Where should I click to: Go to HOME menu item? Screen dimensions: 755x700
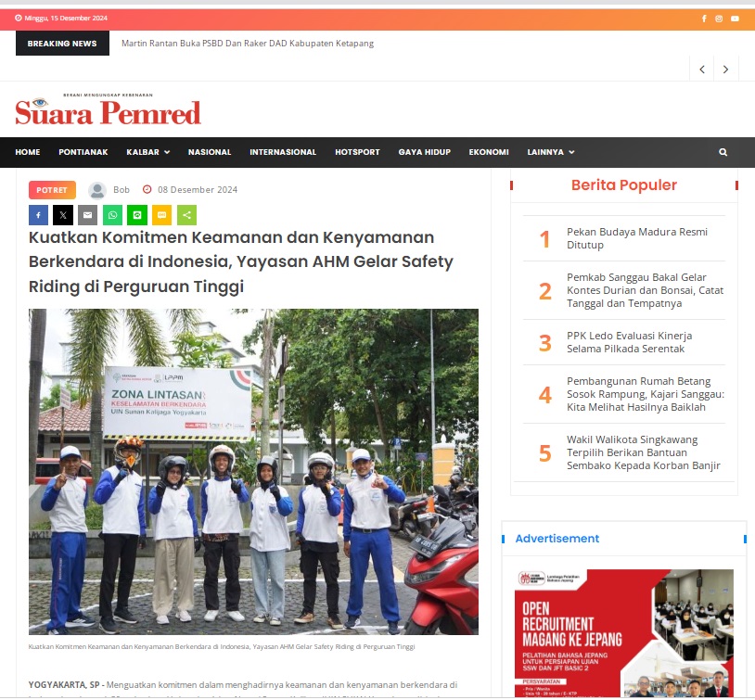click(x=28, y=152)
